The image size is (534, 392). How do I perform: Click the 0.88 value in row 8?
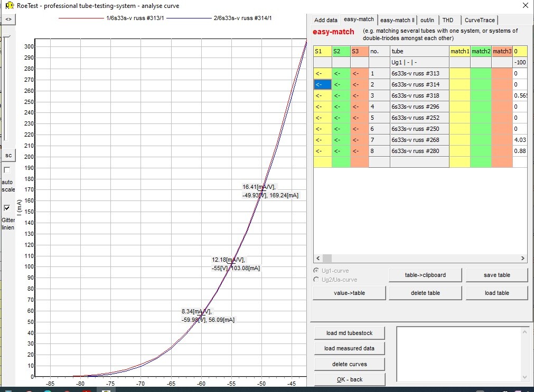point(520,151)
